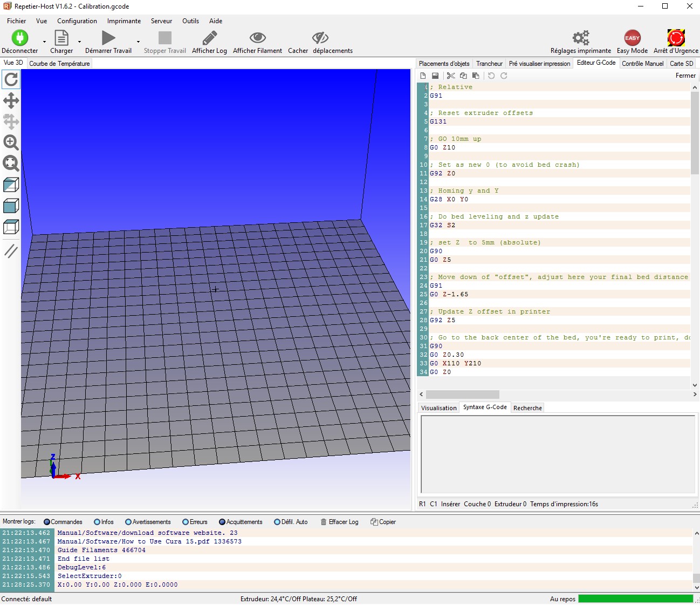Expand Démarrer Travail dropdown arrow
This screenshot has height=605, width=700.
pos(138,42)
